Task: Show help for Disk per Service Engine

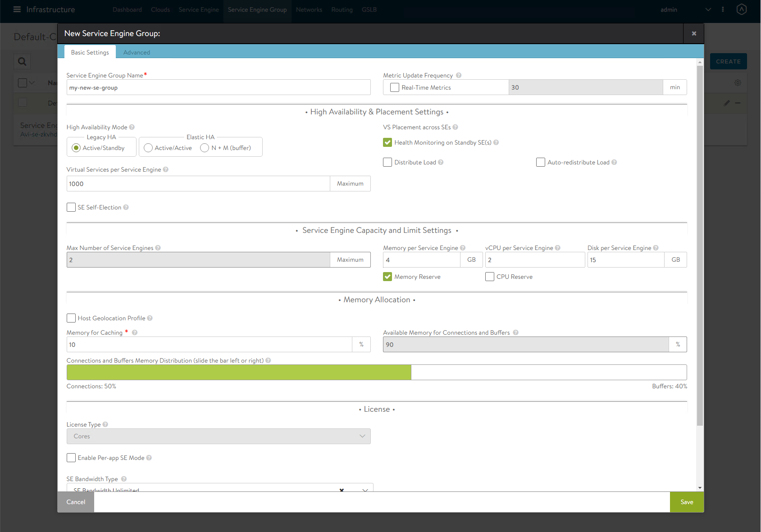Action: [656, 248]
